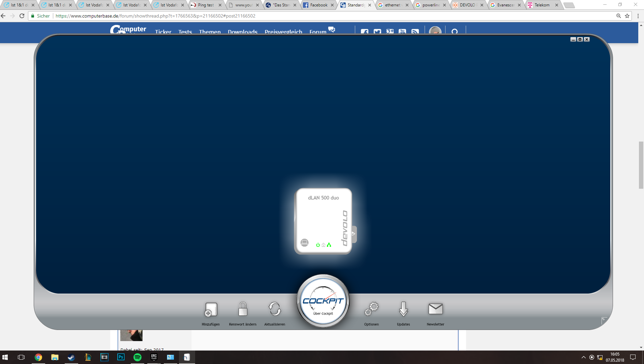Expand the dLAN 500 duo side arrow tab
This screenshot has width=644, height=364.
point(354,234)
